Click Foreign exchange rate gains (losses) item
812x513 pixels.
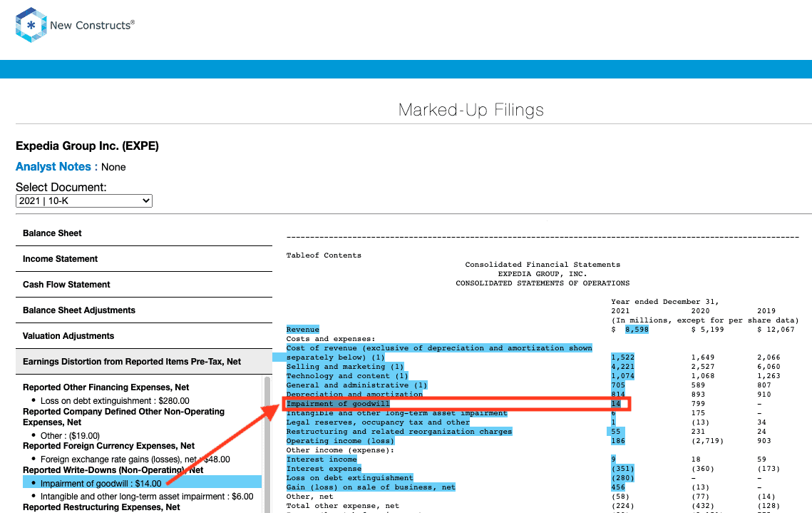tap(135, 459)
